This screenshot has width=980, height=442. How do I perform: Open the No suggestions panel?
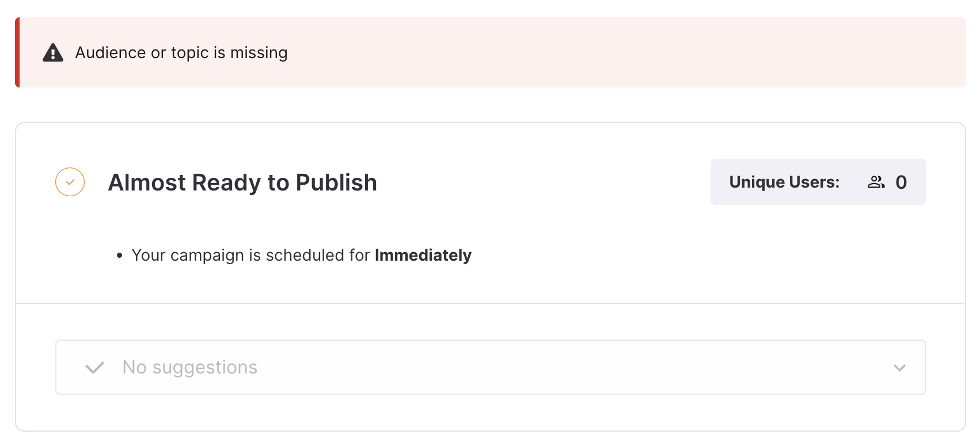click(491, 367)
